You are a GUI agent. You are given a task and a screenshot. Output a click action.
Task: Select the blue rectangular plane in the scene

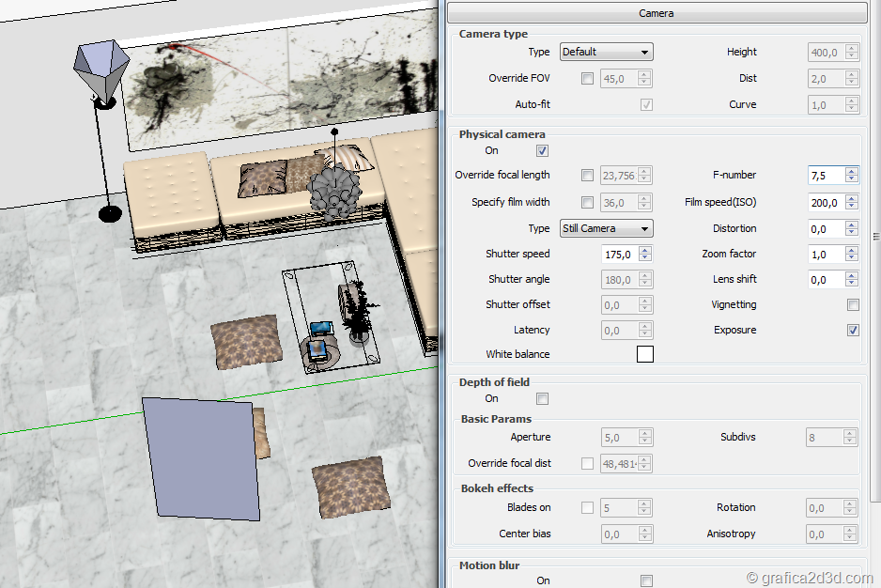click(x=201, y=456)
